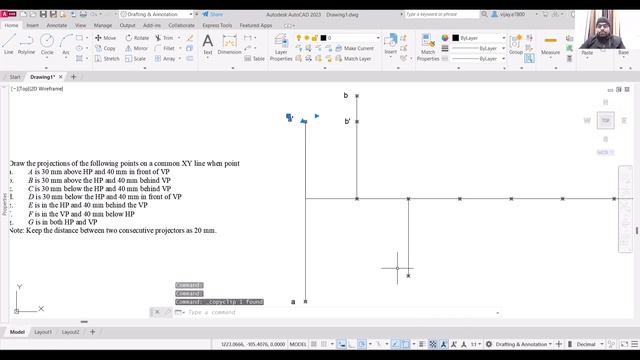Click the Mirror command

click(x=136, y=48)
